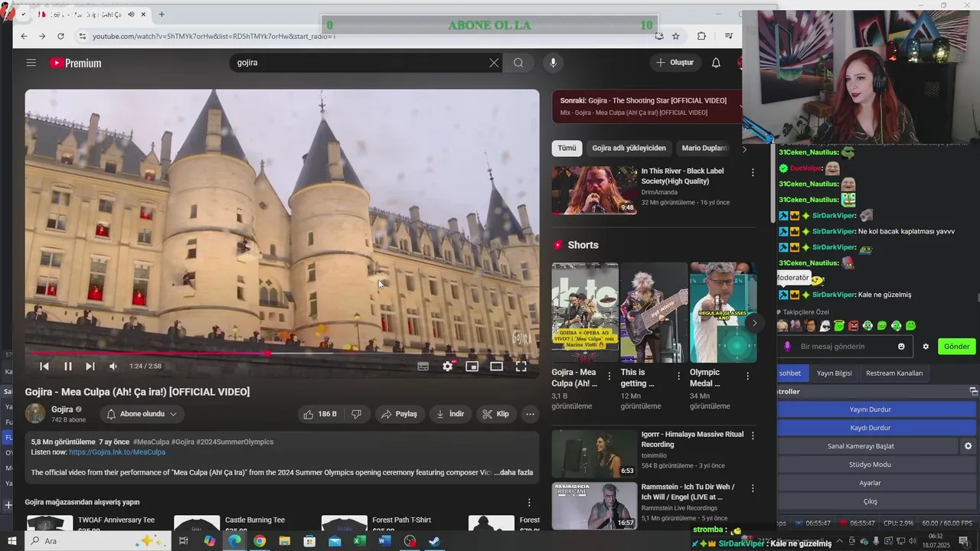Go to YouTube Premium home logo
Screen dimensions: 980x551
[x=75, y=63]
